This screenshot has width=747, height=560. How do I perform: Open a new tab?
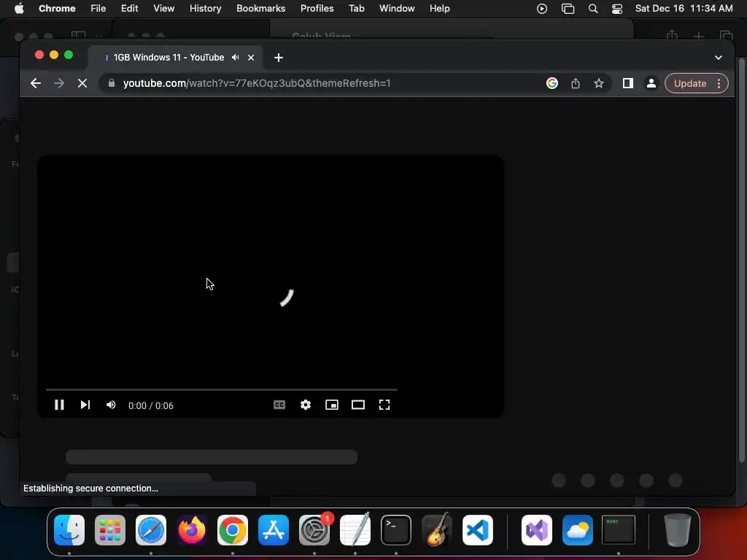point(279,58)
